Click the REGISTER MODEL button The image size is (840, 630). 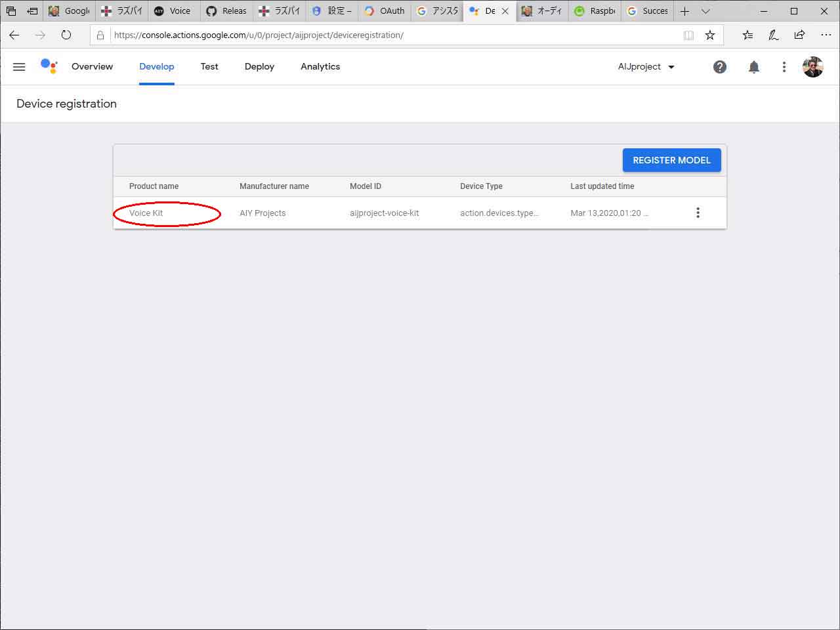pos(671,160)
